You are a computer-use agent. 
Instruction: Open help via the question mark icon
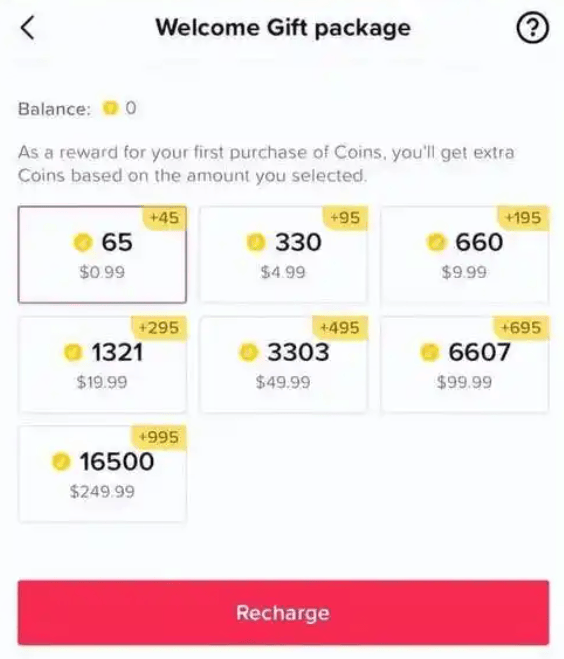pyautogui.click(x=532, y=28)
